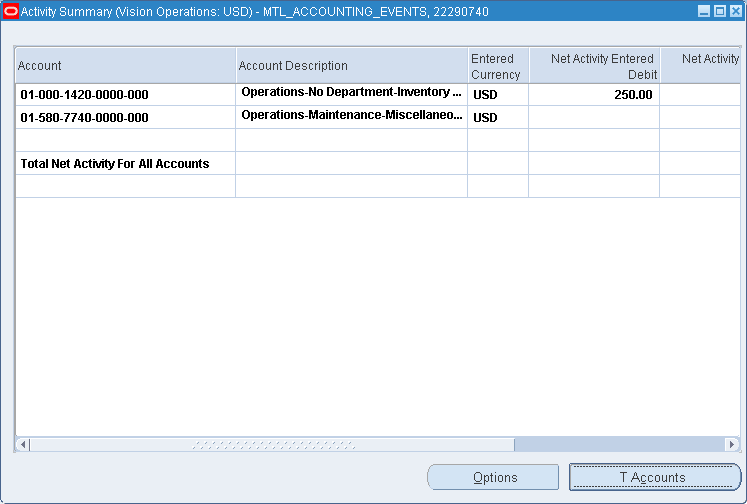The height and width of the screenshot is (504, 747).
Task: Click the horizontal scrollbar thumb
Action: [x=273, y=444]
